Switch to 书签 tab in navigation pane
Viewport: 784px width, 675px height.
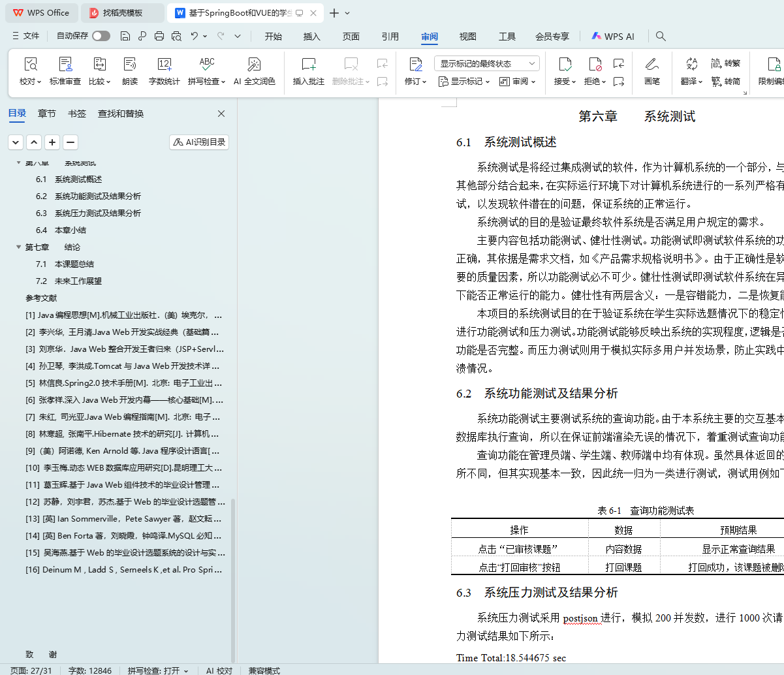[x=77, y=114]
